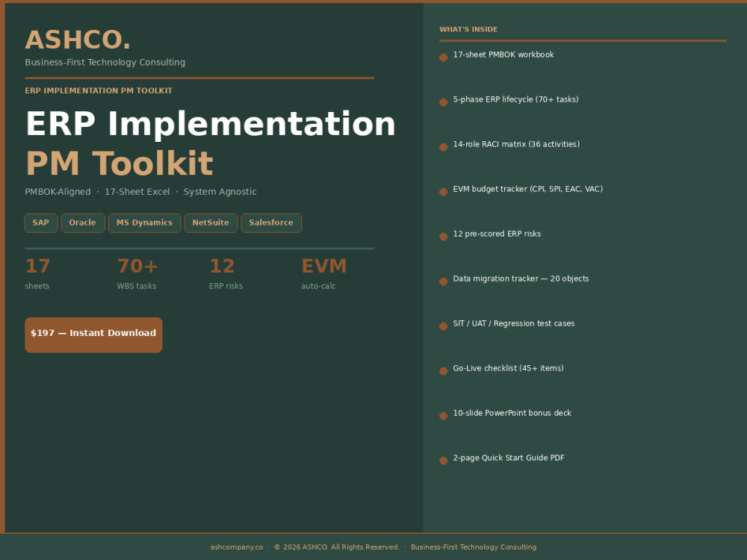Click the 'sheets' stat label
This screenshot has height=560, width=747.
click(x=37, y=286)
